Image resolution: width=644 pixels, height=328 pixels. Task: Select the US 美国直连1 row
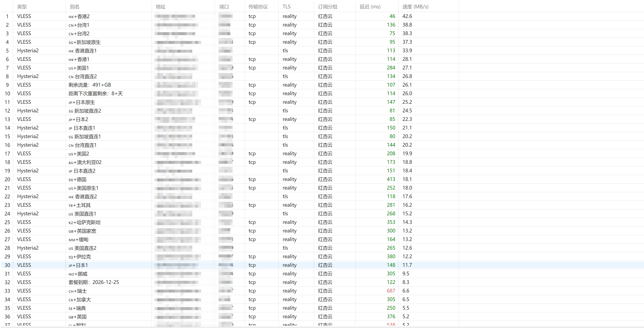pyautogui.click(x=322, y=214)
